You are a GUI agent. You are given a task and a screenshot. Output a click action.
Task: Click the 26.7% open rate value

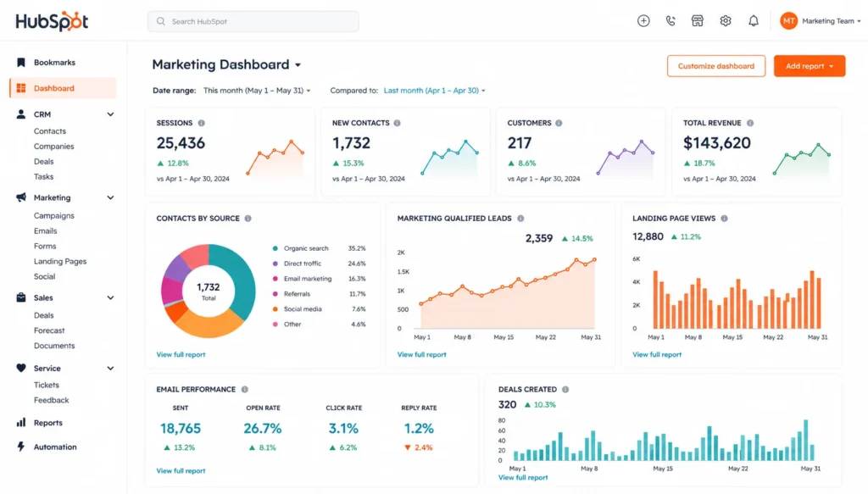click(x=263, y=428)
